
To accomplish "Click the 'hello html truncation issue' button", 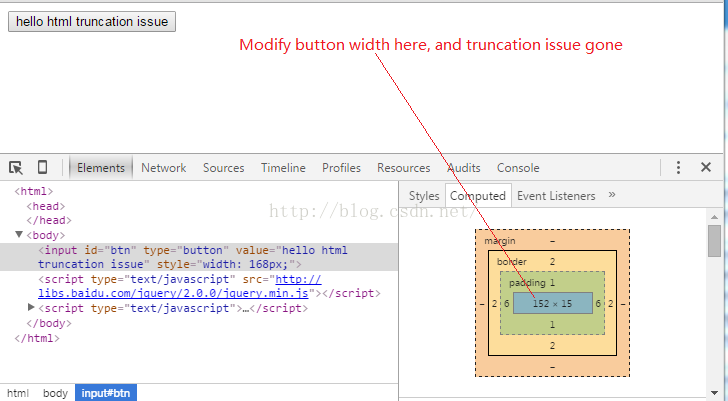I will tap(92, 21).
